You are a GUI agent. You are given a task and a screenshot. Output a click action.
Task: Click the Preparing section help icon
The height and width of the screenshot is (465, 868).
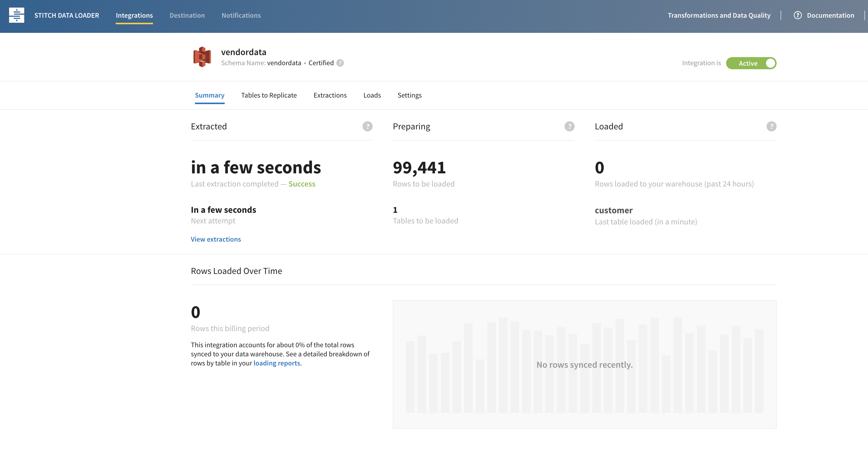tap(569, 126)
